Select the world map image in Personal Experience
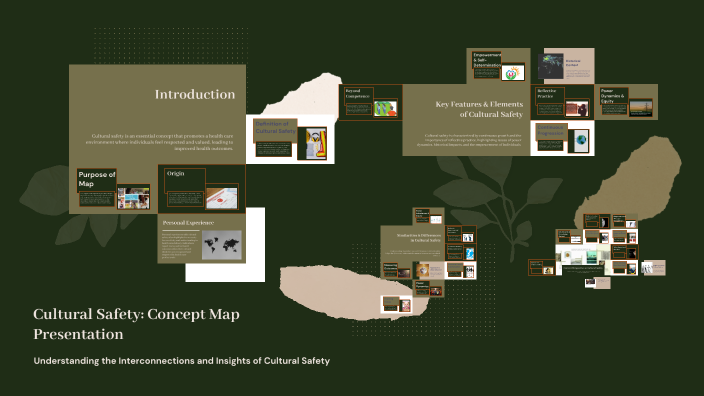704x396 pixels. [222, 245]
